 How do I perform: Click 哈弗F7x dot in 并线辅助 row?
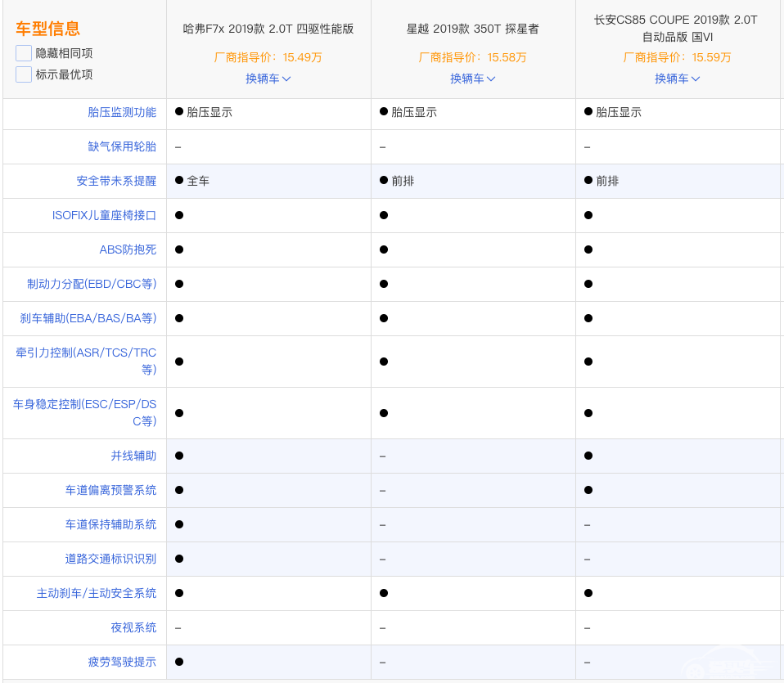179,456
